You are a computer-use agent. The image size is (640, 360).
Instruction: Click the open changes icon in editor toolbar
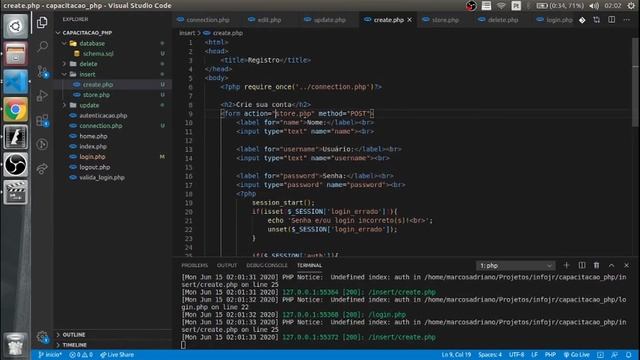coord(596,20)
